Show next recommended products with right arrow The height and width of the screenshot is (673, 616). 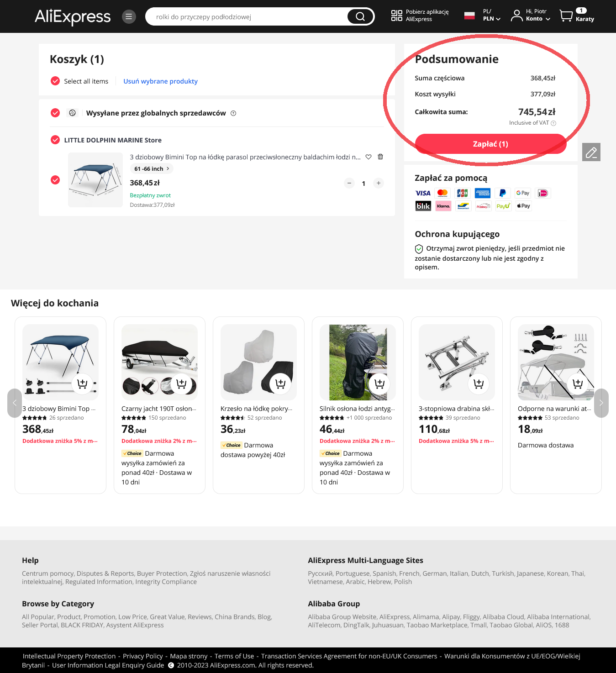tap(601, 403)
